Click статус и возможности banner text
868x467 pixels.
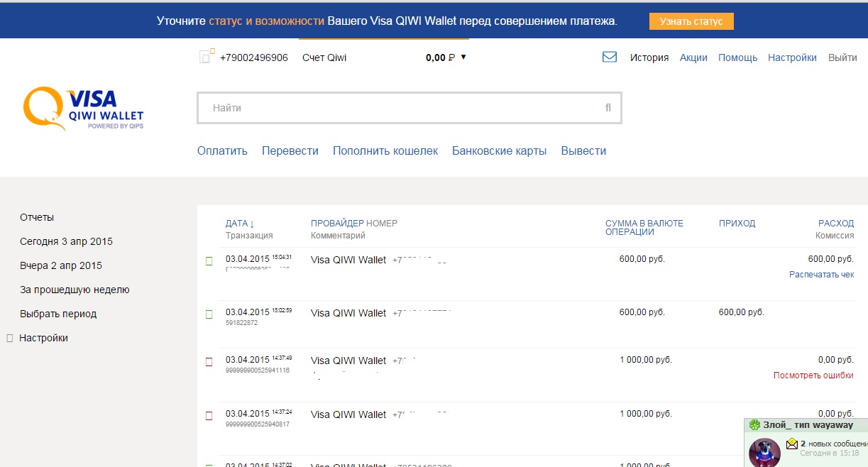tap(266, 21)
